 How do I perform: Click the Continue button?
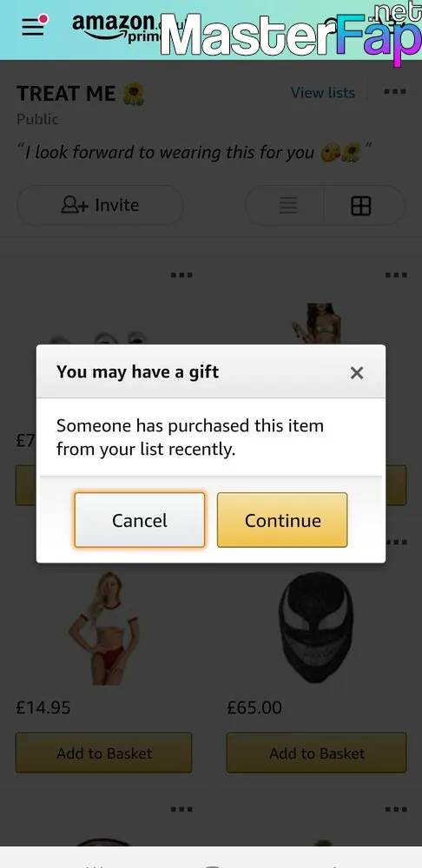[x=282, y=520]
